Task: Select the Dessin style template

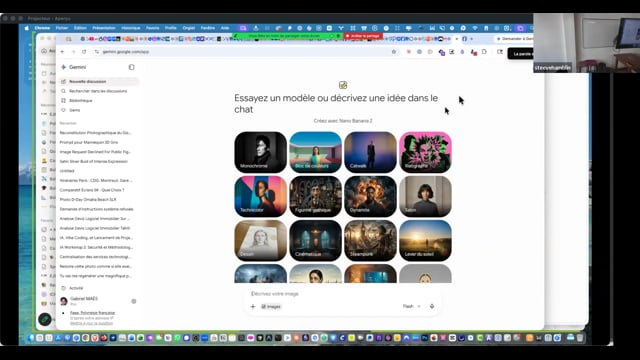Action: (x=260, y=240)
